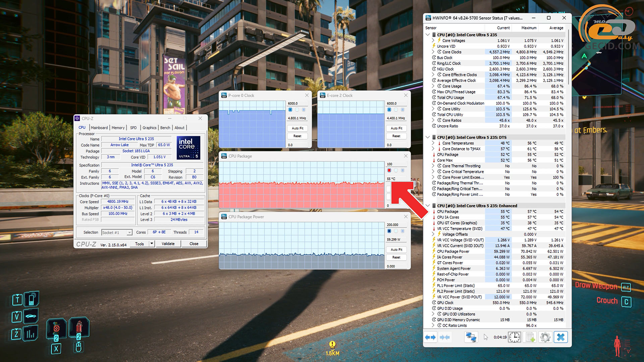Open the Graphics tab in CPU-Z
Viewport: 644px width, 362px height.
point(149,128)
